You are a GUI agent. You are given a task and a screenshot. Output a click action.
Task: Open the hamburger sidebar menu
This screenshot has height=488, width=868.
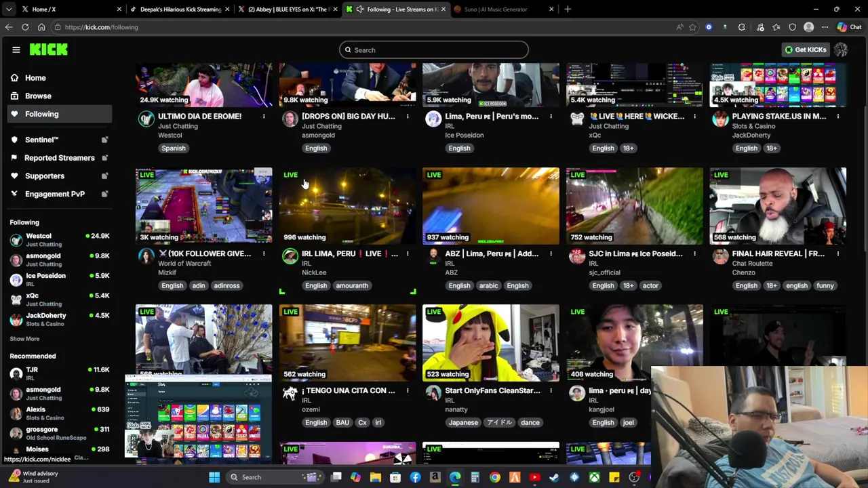pyautogui.click(x=16, y=49)
